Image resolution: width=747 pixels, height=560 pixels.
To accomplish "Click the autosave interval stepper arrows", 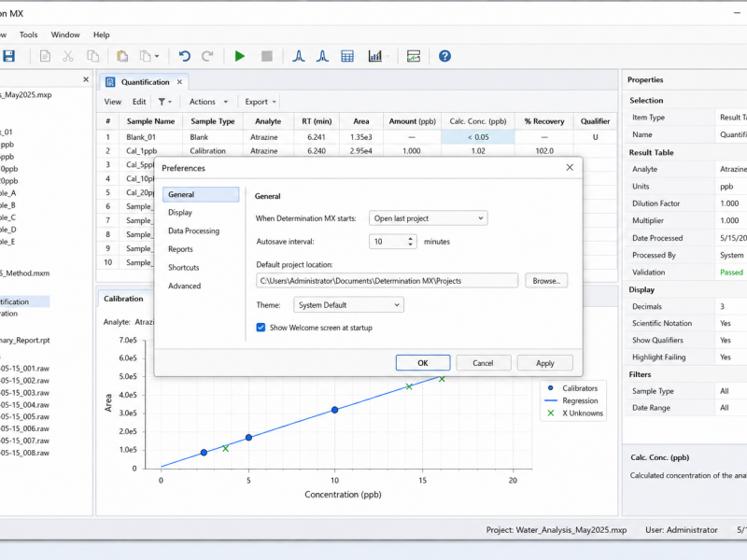I will pos(410,242).
